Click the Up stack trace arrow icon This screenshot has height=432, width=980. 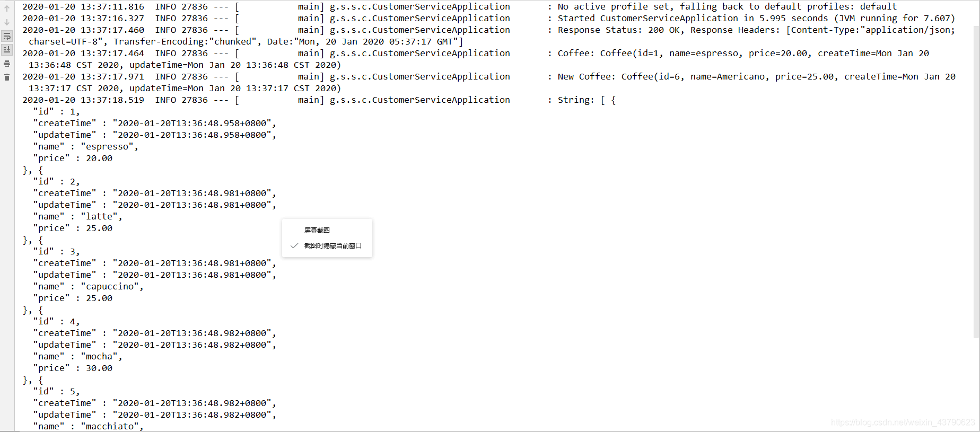(x=7, y=8)
